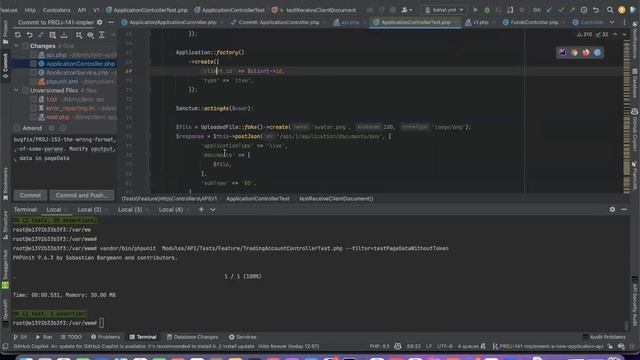
Task: Toggle checkbox for error_reporting.ini file
Action: [33, 108]
